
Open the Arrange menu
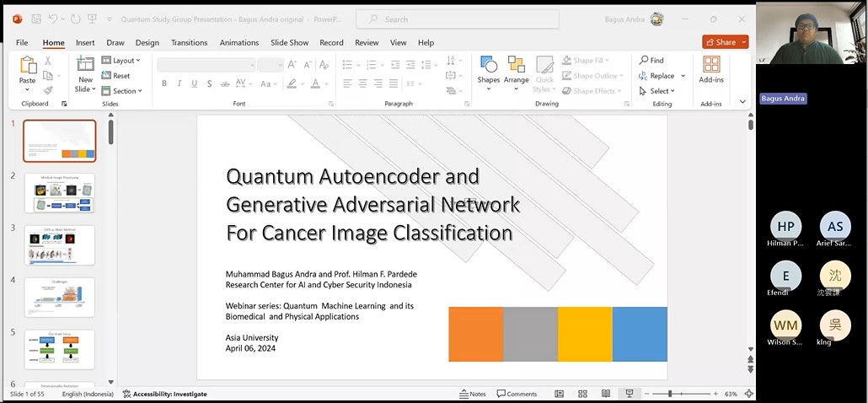click(516, 73)
